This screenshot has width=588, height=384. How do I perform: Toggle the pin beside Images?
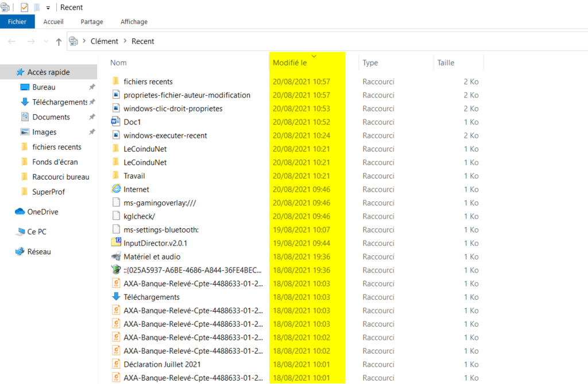tap(92, 132)
